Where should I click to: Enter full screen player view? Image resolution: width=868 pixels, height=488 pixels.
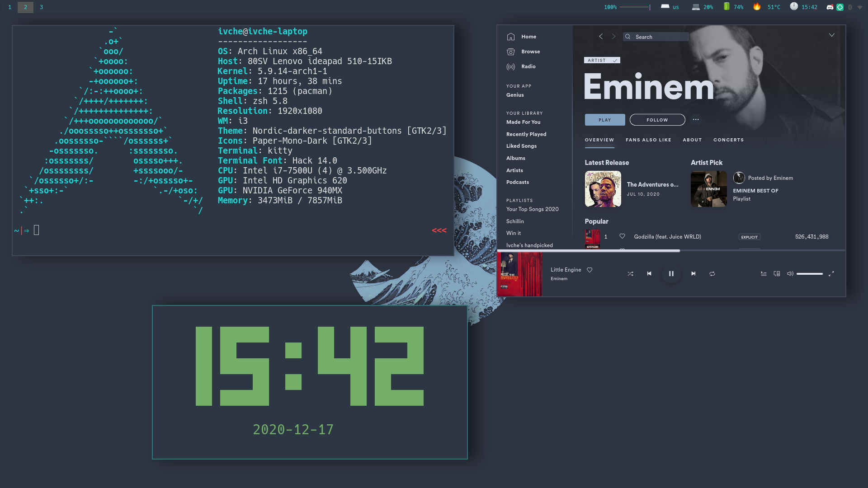point(831,274)
